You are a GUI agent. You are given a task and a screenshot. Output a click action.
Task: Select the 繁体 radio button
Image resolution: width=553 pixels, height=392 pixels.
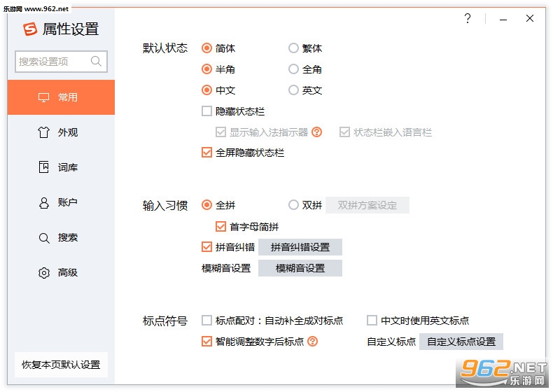click(293, 48)
